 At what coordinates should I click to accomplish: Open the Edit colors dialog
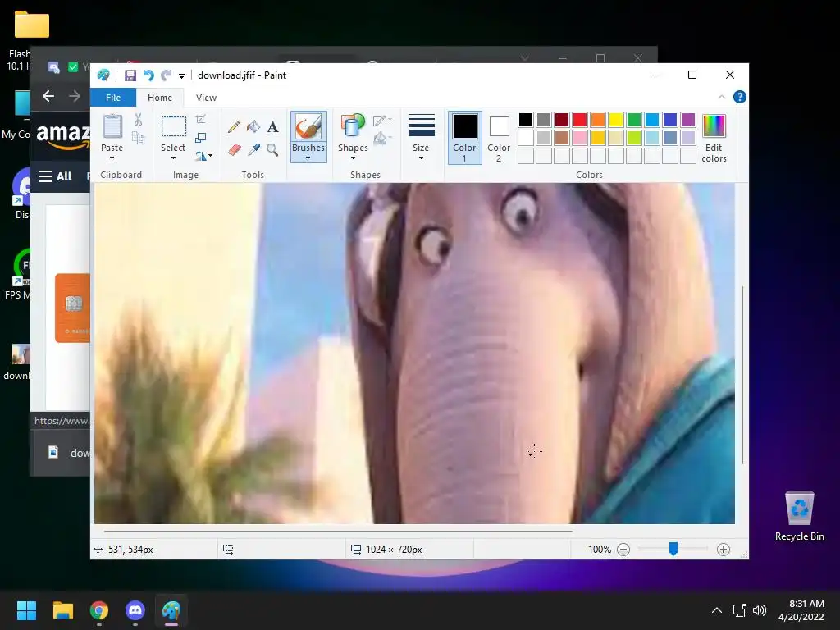(714, 139)
